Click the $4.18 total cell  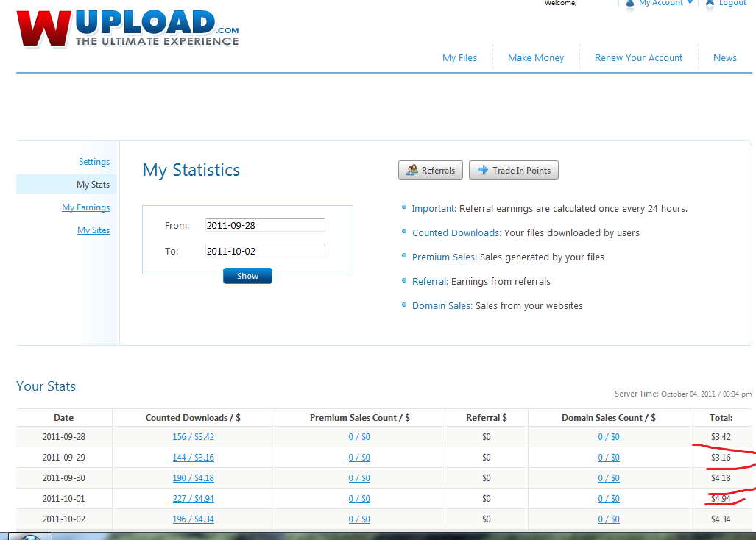coord(721,478)
